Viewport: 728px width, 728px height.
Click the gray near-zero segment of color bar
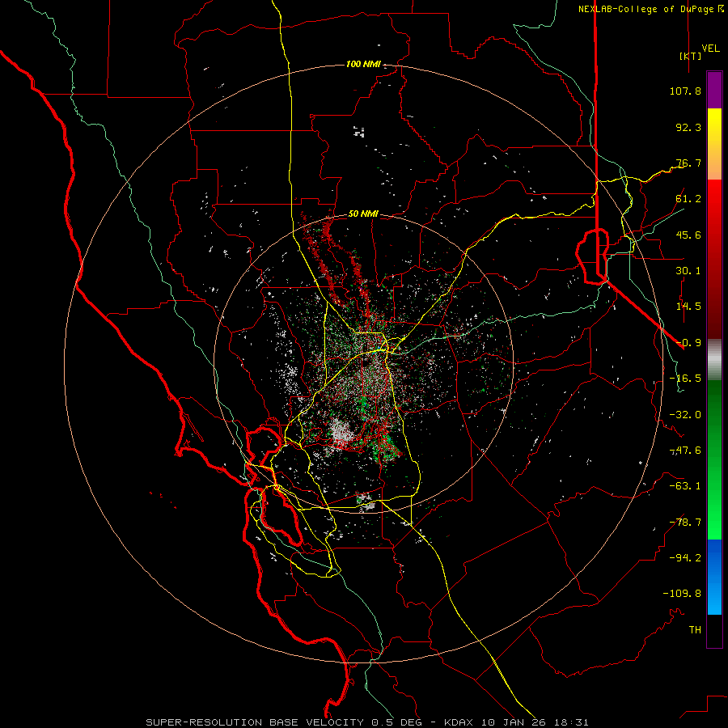pos(714,360)
